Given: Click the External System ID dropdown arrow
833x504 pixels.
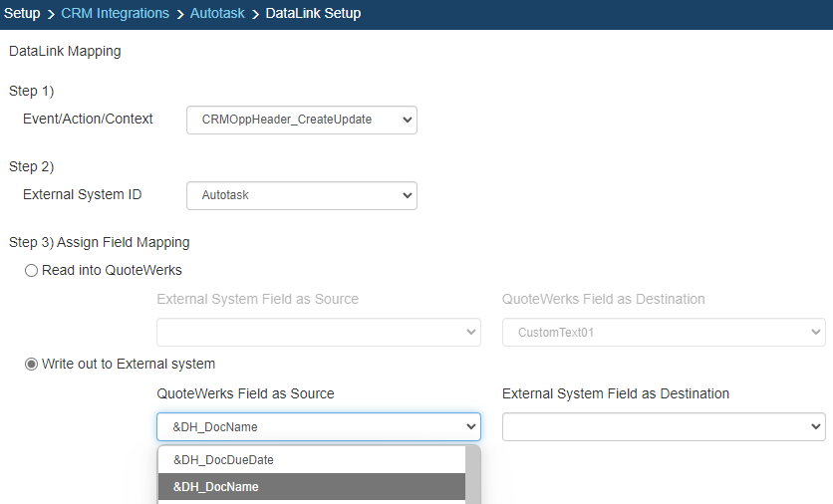Looking at the screenshot, I should [x=407, y=195].
